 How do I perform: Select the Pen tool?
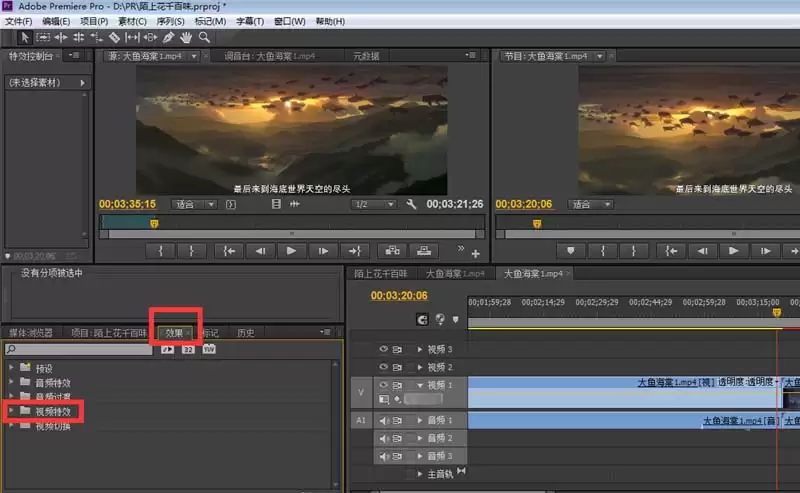coord(168,37)
